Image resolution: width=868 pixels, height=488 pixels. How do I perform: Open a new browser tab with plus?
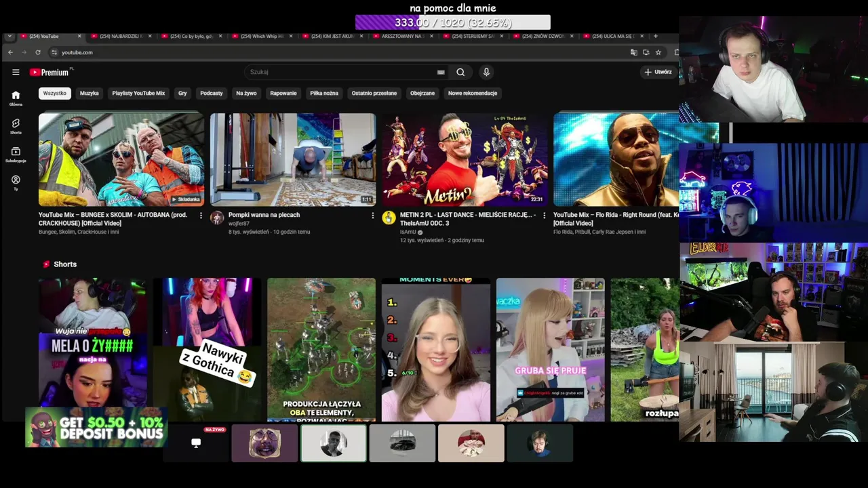click(655, 36)
